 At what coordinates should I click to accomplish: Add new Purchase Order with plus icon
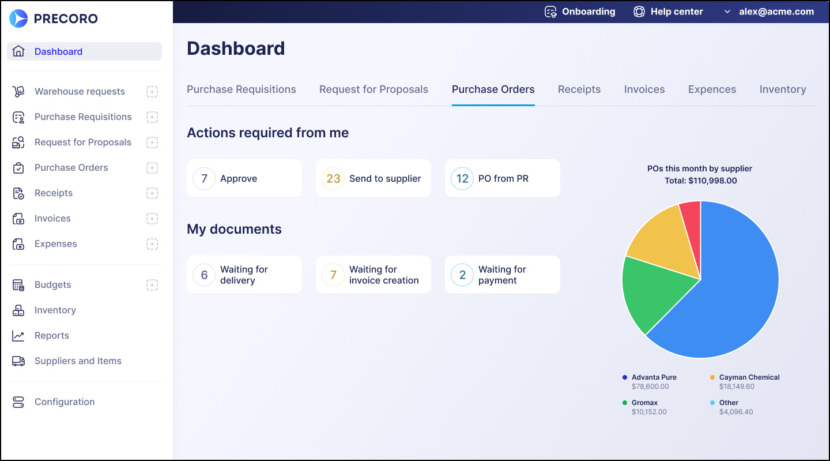pyautogui.click(x=152, y=168)
